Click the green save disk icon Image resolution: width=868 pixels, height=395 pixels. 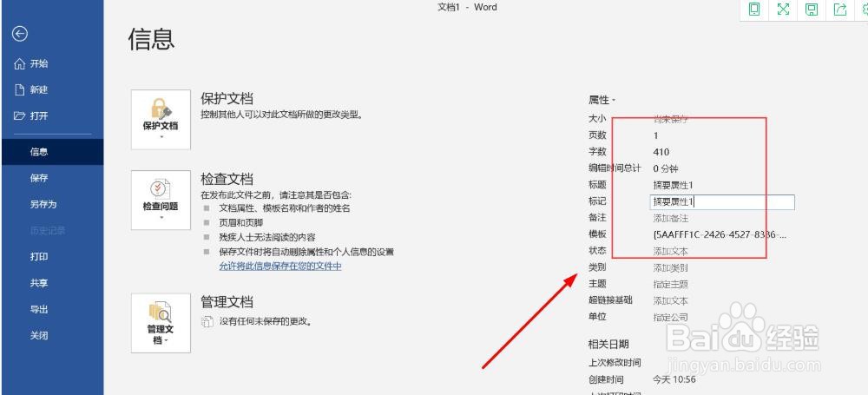pos(812,9)
